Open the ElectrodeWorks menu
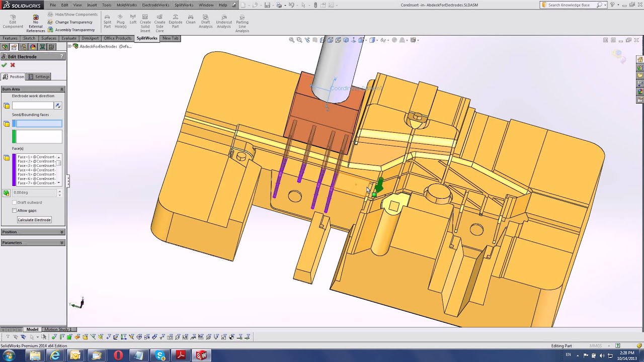 [x=155, y=5]
